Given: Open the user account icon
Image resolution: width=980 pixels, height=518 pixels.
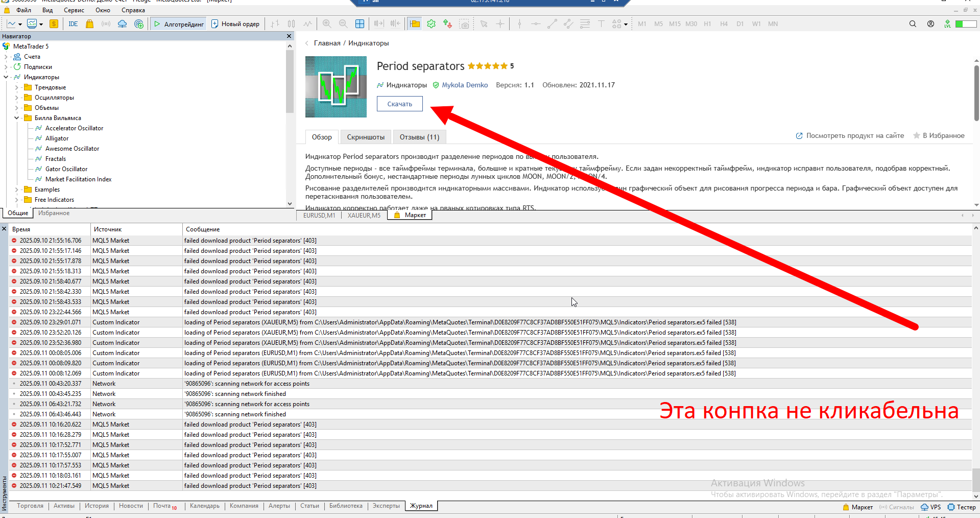Looking at the screenshot, I should (x=930, y=23).
